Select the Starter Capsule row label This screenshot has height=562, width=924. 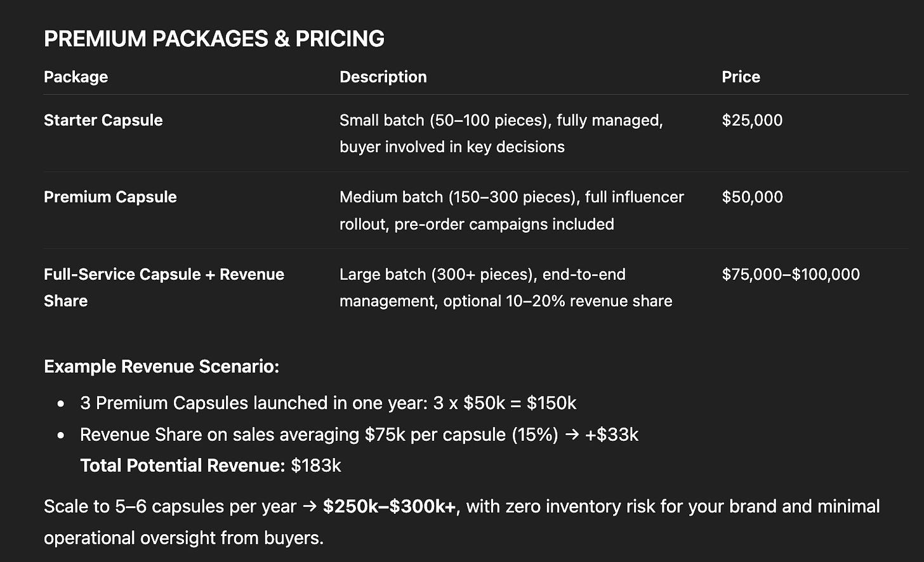(103, 120)
